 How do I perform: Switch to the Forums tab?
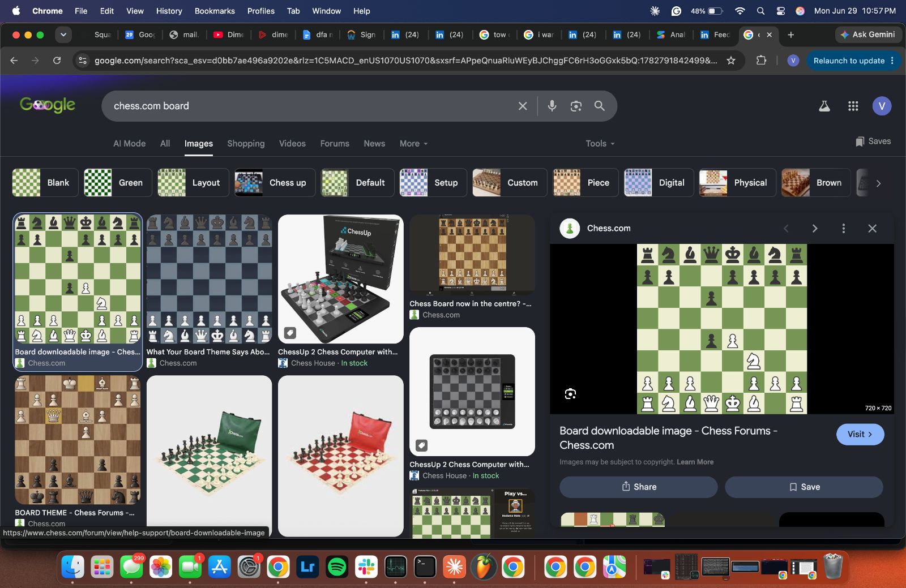(x=335, y=144)
